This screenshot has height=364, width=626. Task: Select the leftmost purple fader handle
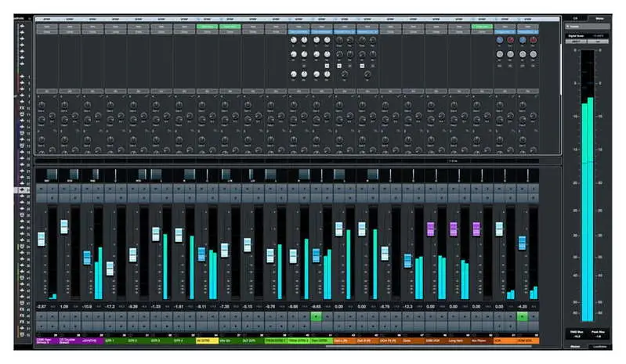pyautogui.click(x=430, y=229)
